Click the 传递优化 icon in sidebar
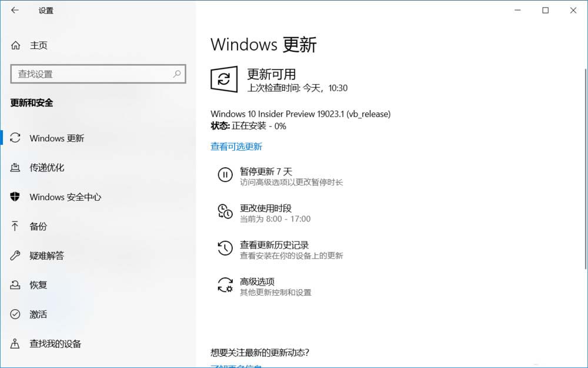Screen dimensions: 588x368 15,167
